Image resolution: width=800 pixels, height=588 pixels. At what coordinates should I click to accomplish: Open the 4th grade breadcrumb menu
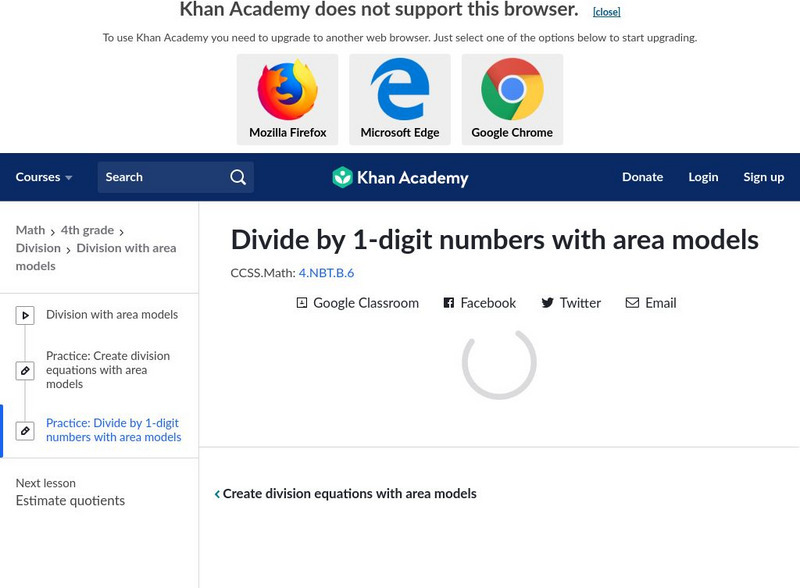88,230
